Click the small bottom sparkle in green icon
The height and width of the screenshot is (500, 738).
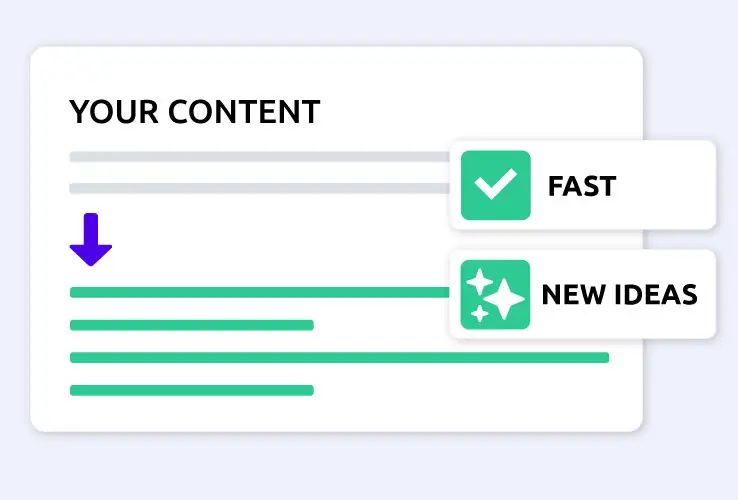click(x=480, y=313)
